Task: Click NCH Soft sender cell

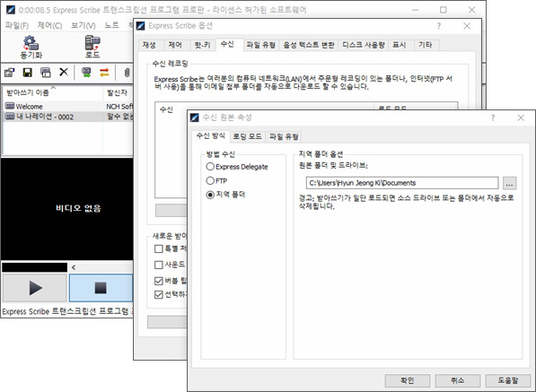Action: (x=119, y=107)
